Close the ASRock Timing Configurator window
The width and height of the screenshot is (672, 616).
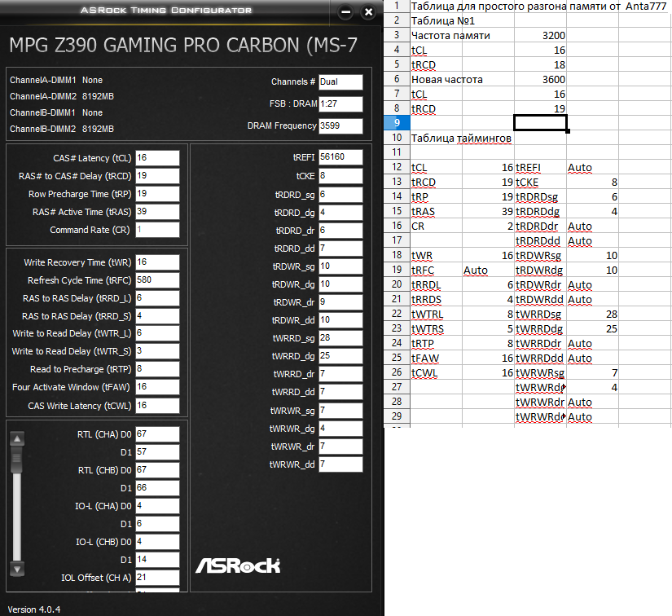point(368,12)
